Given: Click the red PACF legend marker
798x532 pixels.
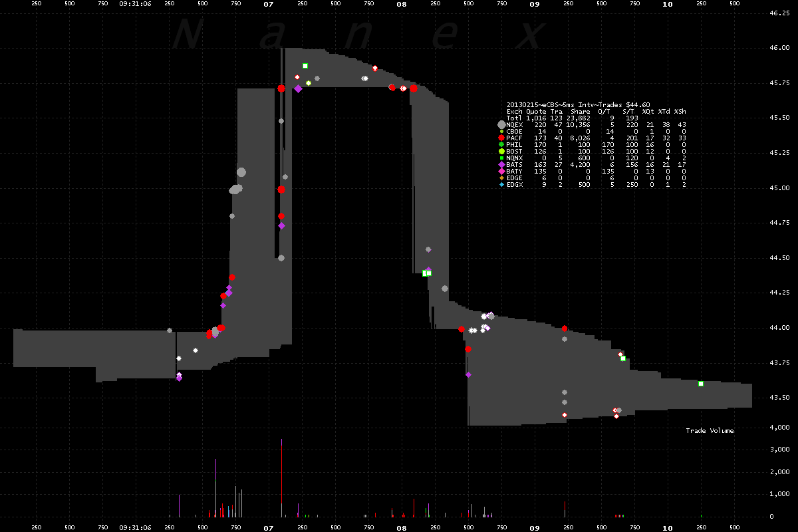Looking at the screenshot, I should pos(501,138).
